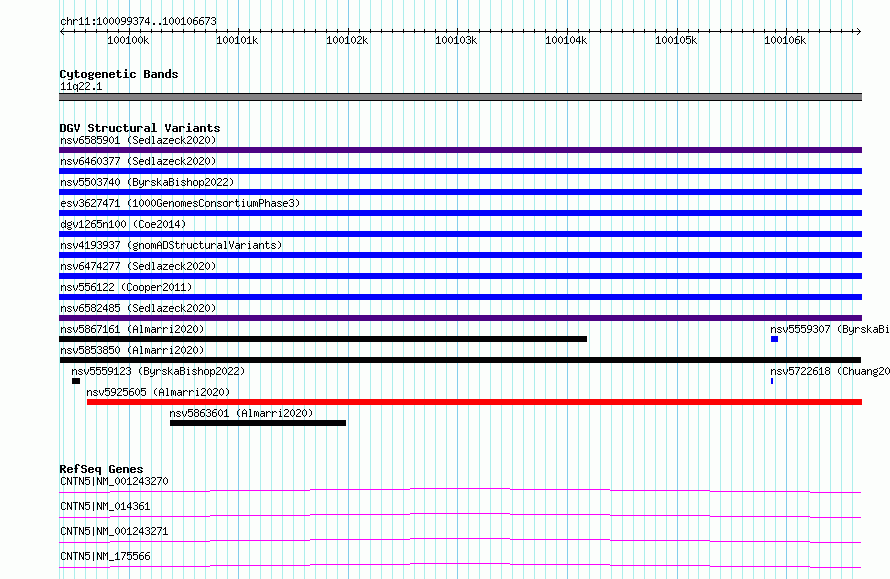Screen dimensions: 890x579
Task: Click the small black block under nsv5559123
Action: coord(76,381)
